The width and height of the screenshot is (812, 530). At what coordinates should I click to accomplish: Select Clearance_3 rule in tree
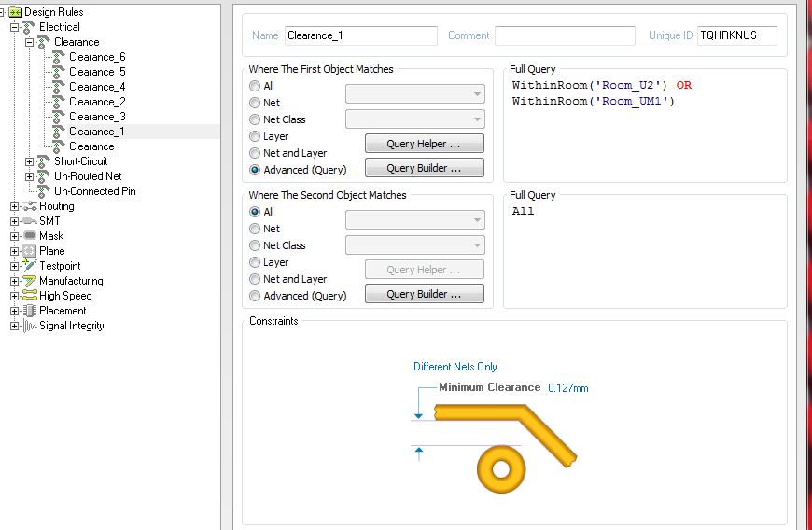coord(97,117)
